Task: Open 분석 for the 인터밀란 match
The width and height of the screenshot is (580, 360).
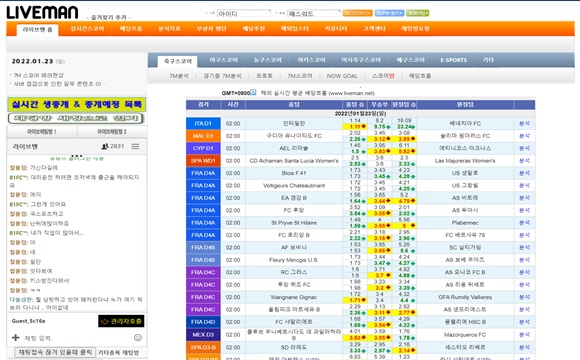Action: (x=524, y=124)
